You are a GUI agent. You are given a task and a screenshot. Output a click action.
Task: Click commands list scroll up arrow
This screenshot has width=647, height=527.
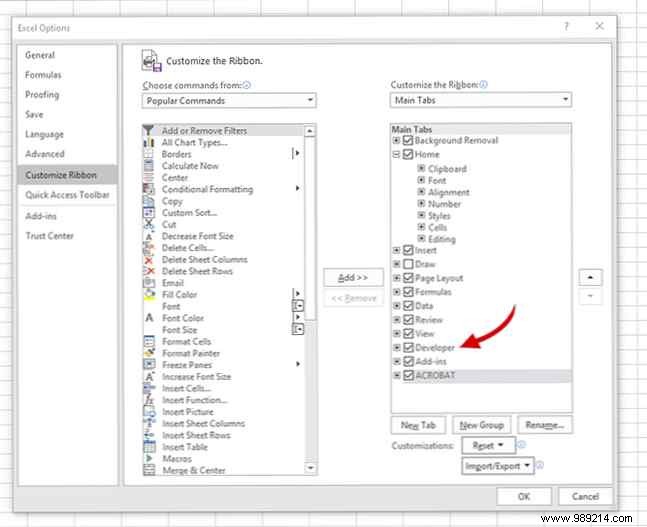310,131
